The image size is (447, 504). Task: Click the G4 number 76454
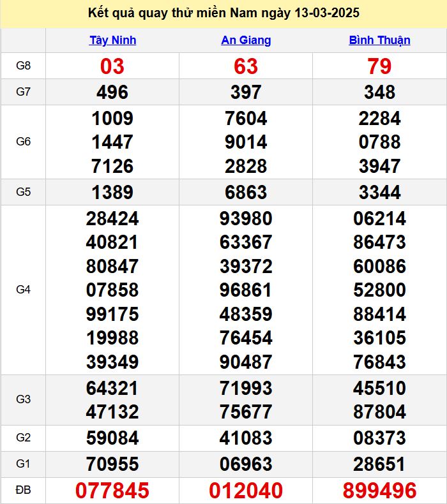246,338
